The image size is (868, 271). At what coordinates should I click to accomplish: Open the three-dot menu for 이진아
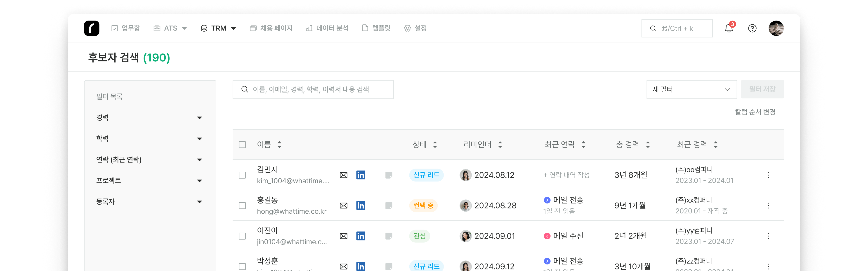768,236
